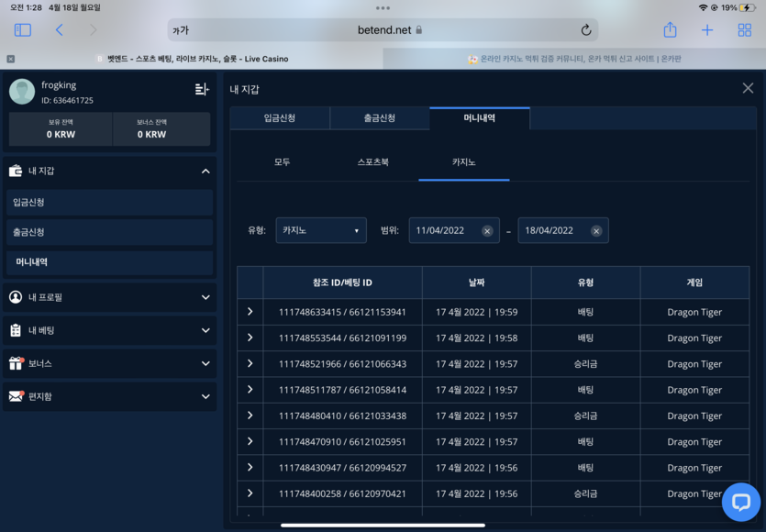Click the ID: 636461725 text
This screenshot has height=532, width=766.
coord(67,100)
